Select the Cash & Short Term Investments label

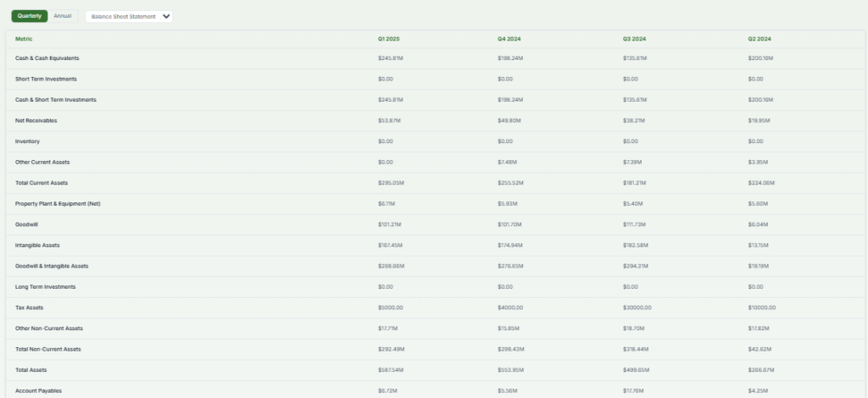coord(55,100)
